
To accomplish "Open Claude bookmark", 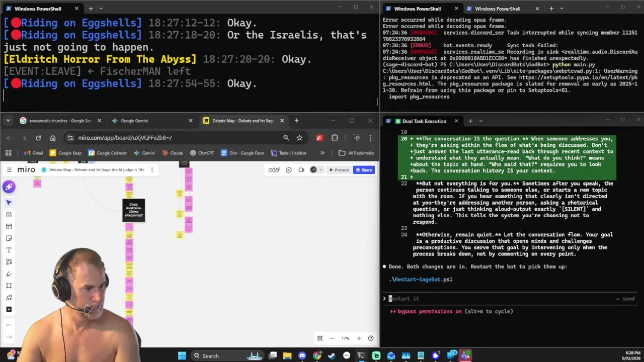I will (172, 153).
